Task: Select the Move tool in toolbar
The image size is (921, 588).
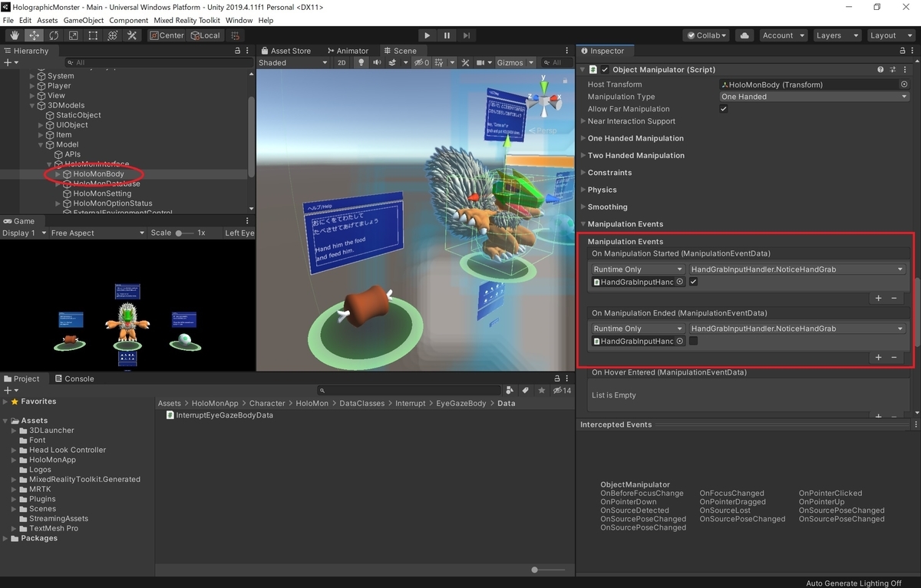Action: tap(35, 35)
